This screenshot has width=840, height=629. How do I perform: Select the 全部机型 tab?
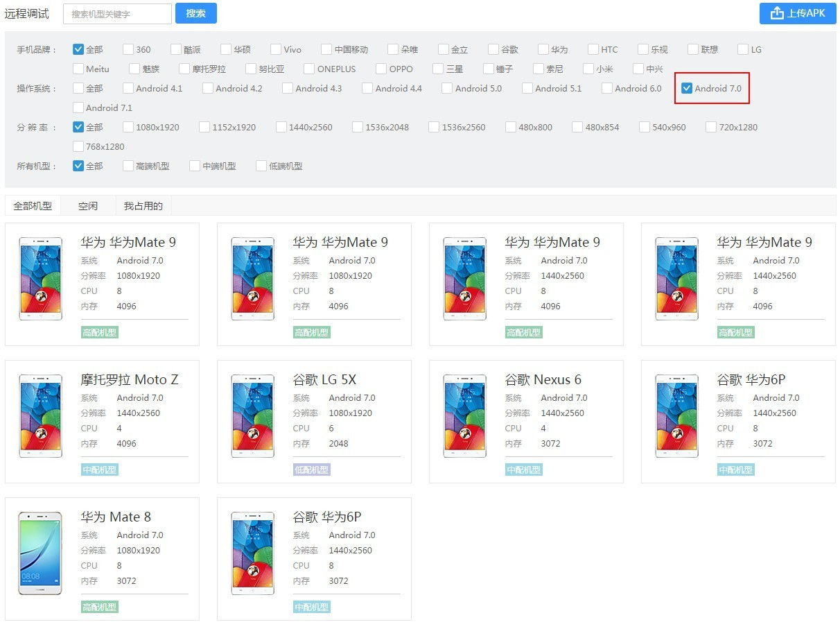33,206
